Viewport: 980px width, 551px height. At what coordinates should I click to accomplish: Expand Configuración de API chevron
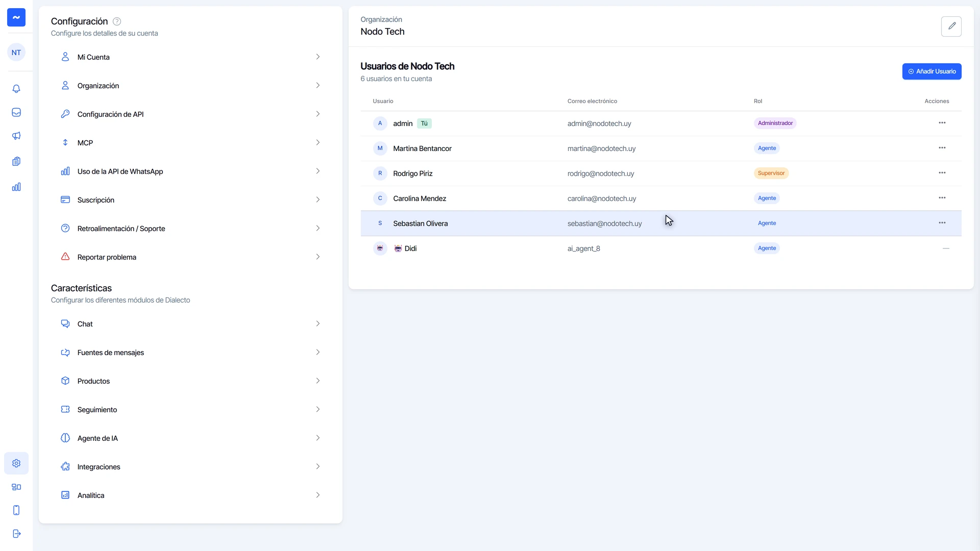[x=317, y=114]
